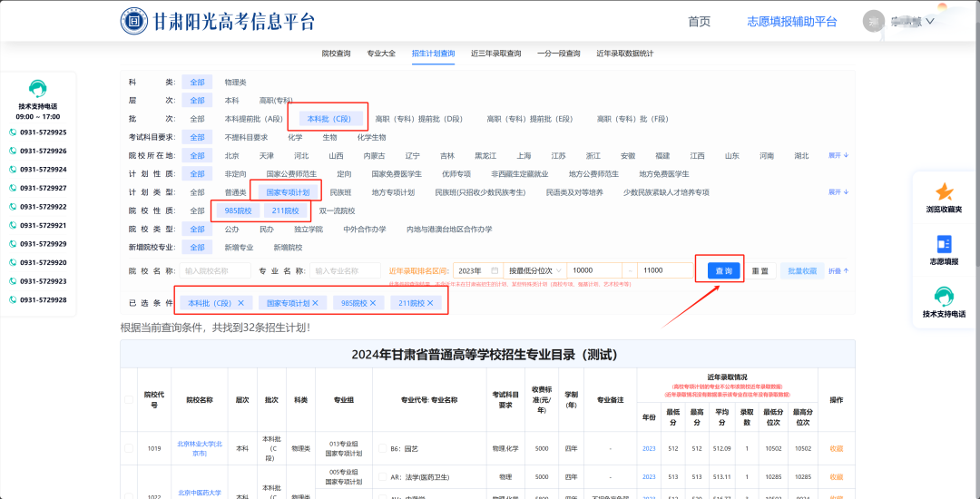
Task: Tick the B6 园艺 major checkbox
Action: (x=383, y=448)
